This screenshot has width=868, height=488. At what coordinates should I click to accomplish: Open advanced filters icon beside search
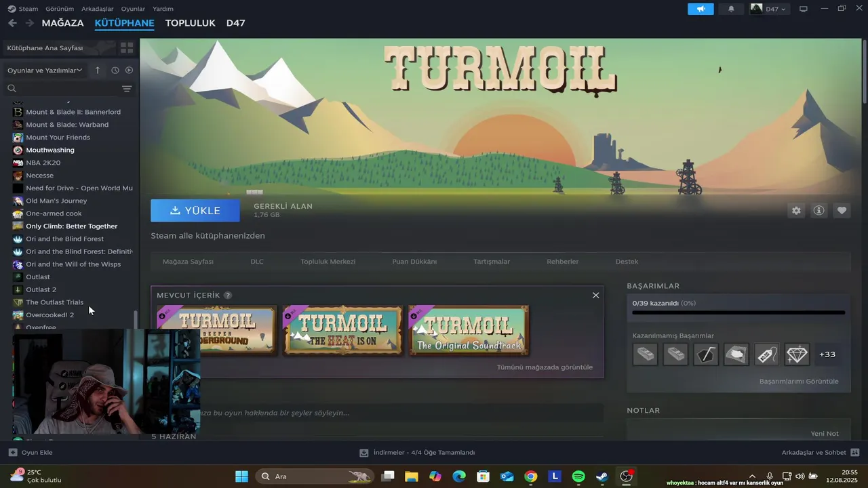pyautogui.click(x=127, y=89)
